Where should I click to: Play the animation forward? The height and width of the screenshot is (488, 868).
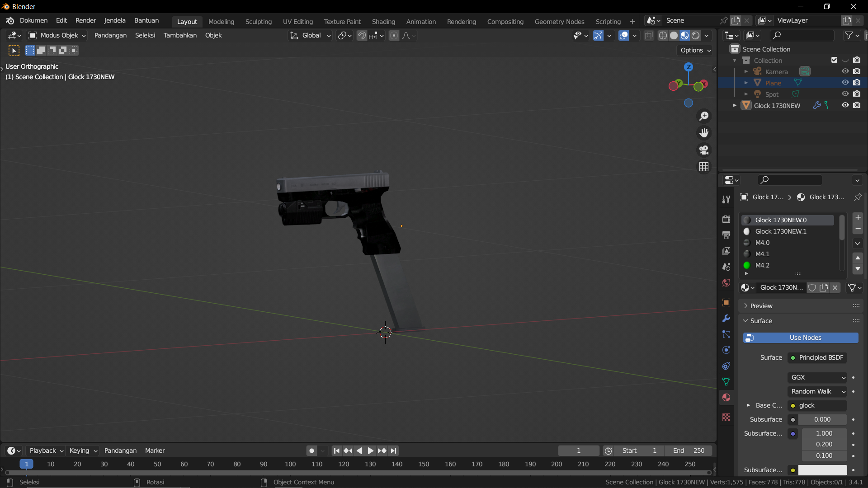pos(370,450)
